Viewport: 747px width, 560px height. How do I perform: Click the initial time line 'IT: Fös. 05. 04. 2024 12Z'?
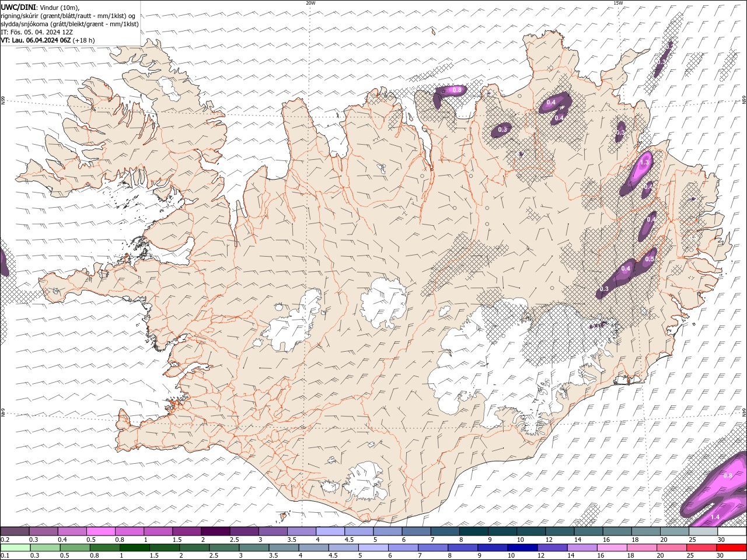click(x=37, y=32)
